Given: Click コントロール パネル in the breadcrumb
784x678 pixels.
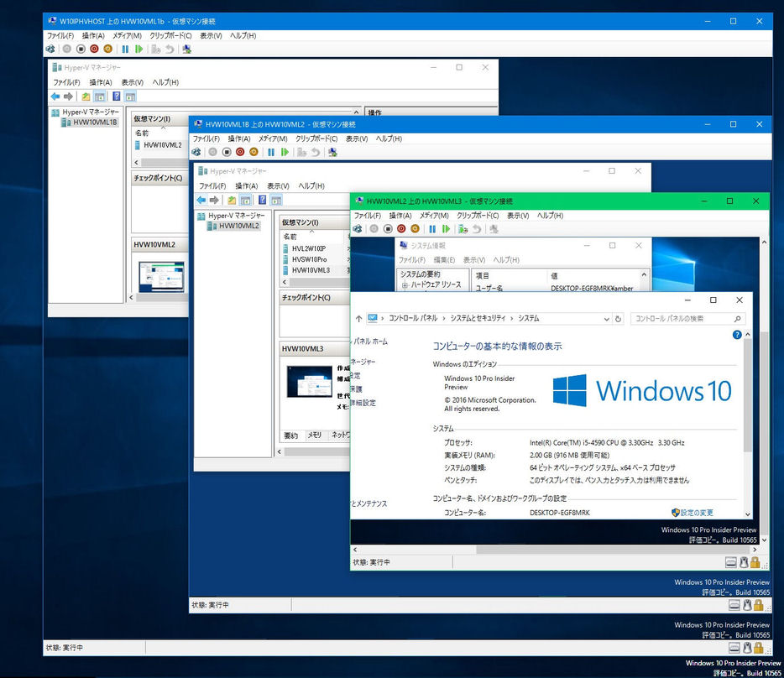Looking at the screenshot, I should point(413,318).
